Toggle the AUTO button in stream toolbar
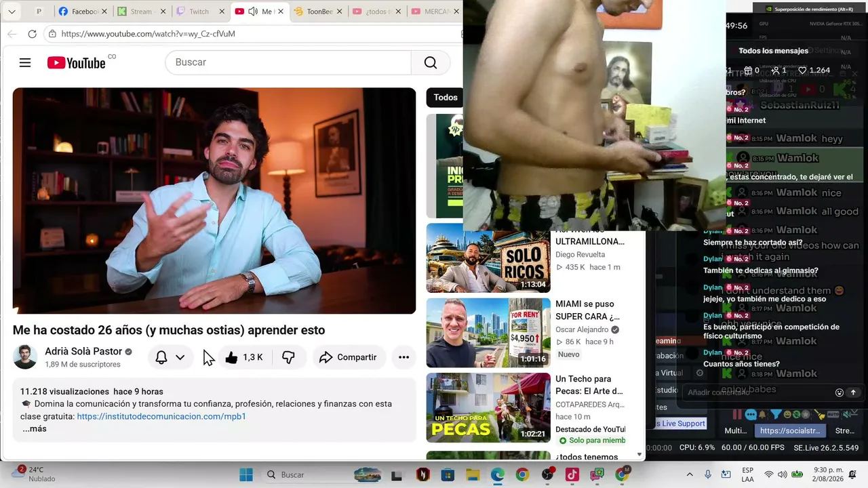Image resolution: width=868 pixels, height=488 pixels. pyautogui.click(x=833, y=414)
